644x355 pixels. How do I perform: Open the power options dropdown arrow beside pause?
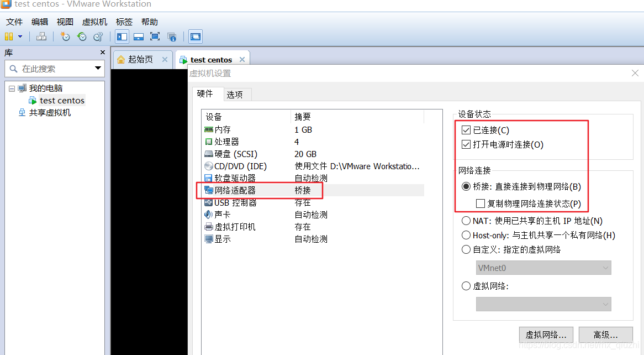pos(20,36)
